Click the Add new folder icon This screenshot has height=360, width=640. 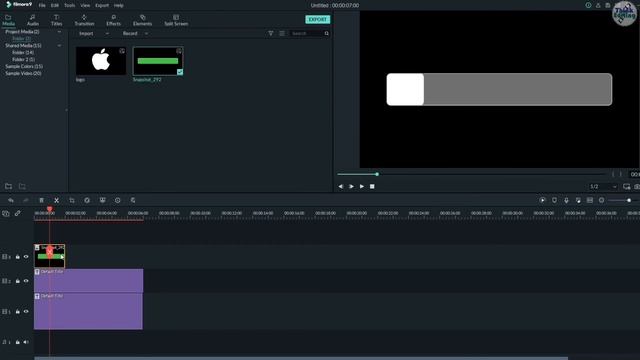click(x=9, y=186)
